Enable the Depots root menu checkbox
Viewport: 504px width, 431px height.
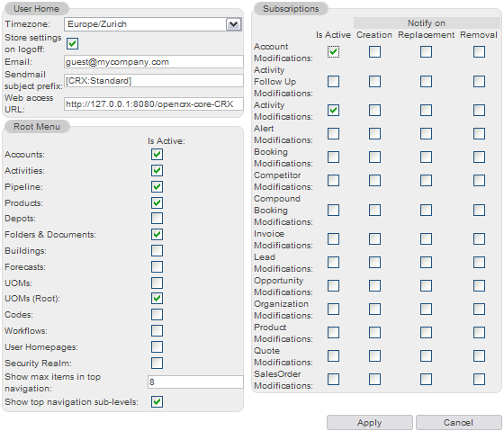(157, 219)
